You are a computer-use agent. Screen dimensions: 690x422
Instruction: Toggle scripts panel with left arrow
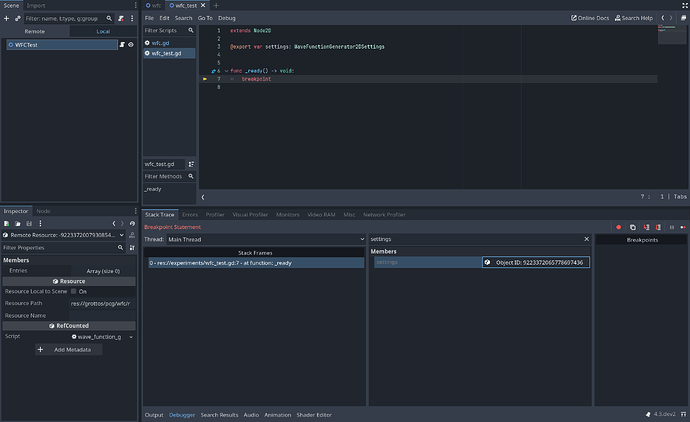point(203,197)
